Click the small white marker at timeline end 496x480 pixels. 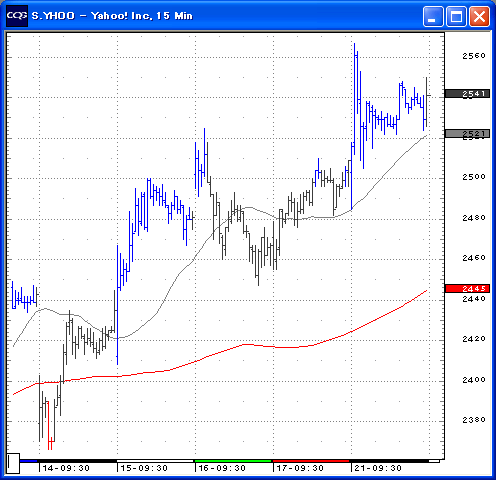pos(434,461)
